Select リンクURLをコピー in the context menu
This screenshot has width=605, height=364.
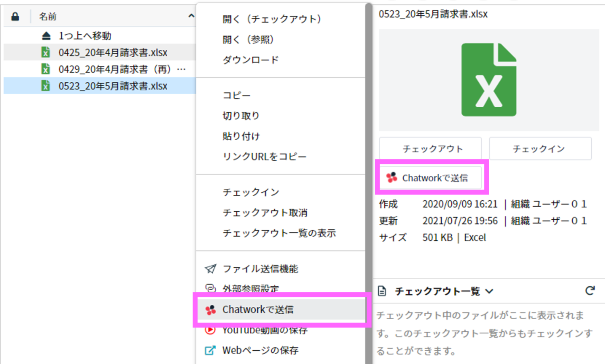point(265,156)
